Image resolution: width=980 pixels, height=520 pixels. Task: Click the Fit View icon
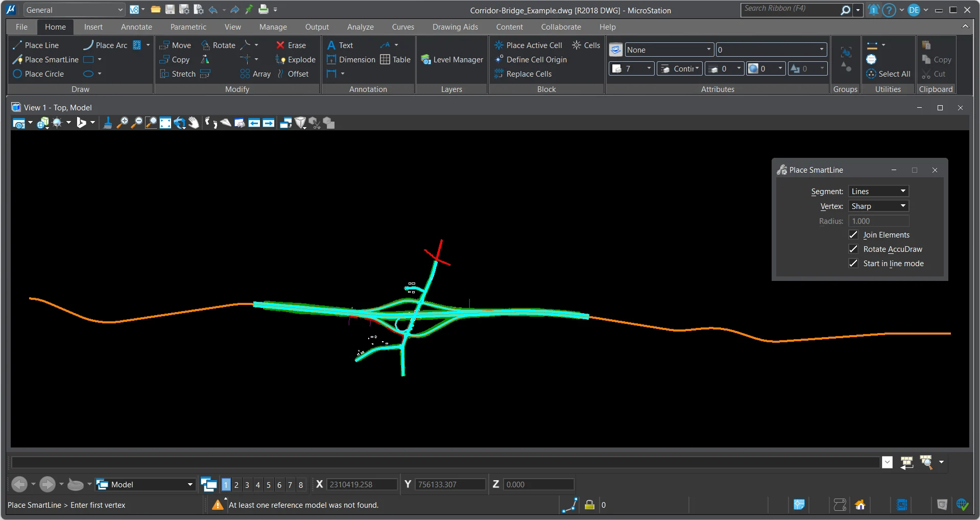point(165,123)
